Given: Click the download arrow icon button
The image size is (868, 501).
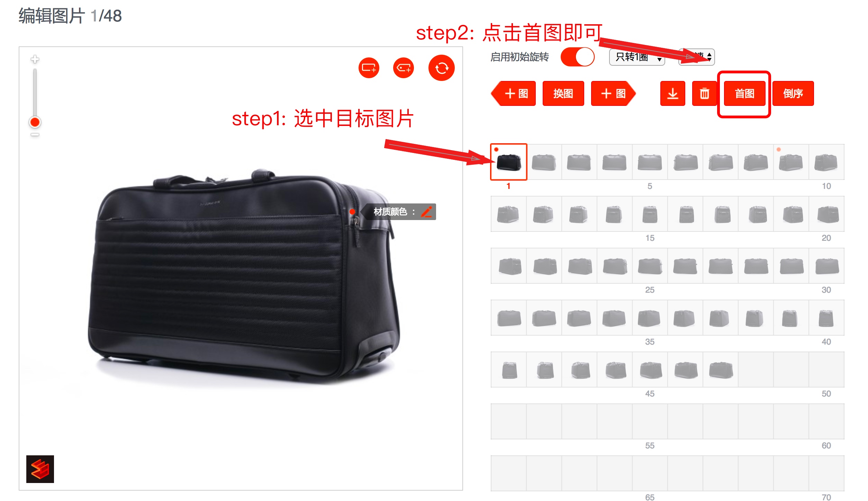Looking at the screenshot, I should pos(672,93).
